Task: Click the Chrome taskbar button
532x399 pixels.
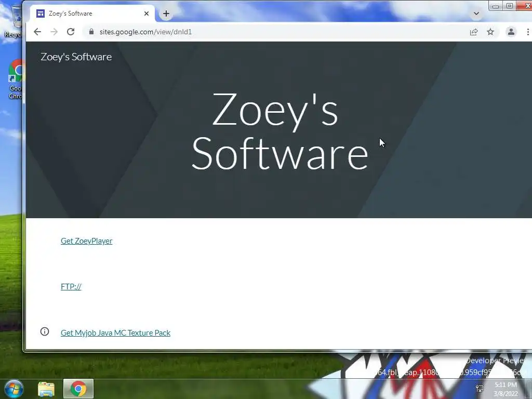Action: pyautogui.click(x=78, y=389)
